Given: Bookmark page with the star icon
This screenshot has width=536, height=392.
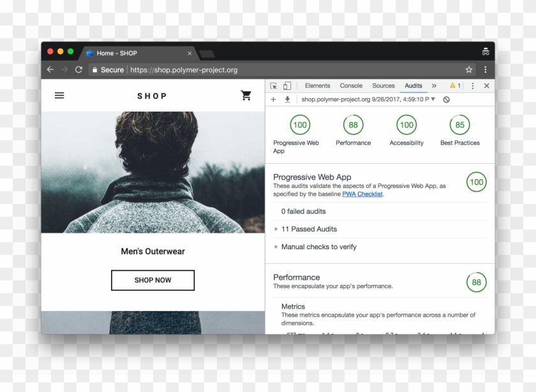Looking at the screenshot, I should [468, 69].
